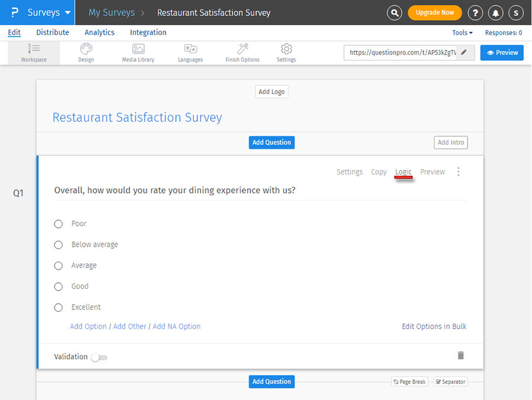
Task: Open the search magnifier in the header
Action: coord(394,12)
